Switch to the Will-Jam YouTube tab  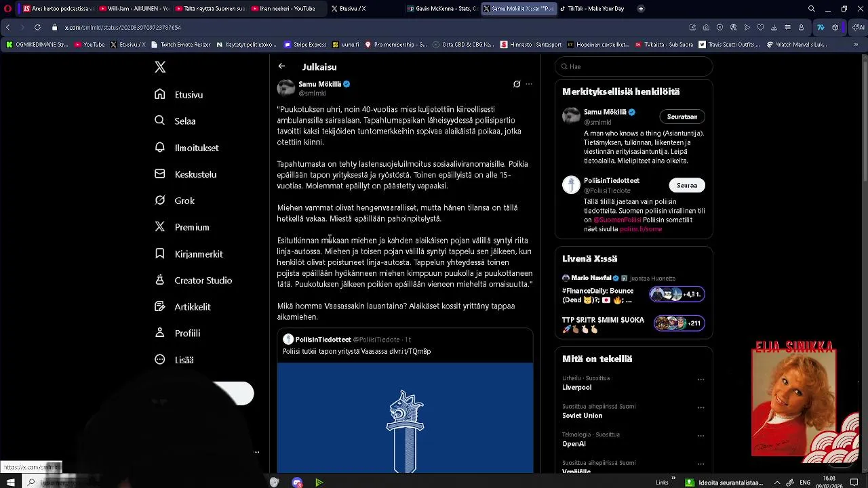pos(133,9)
